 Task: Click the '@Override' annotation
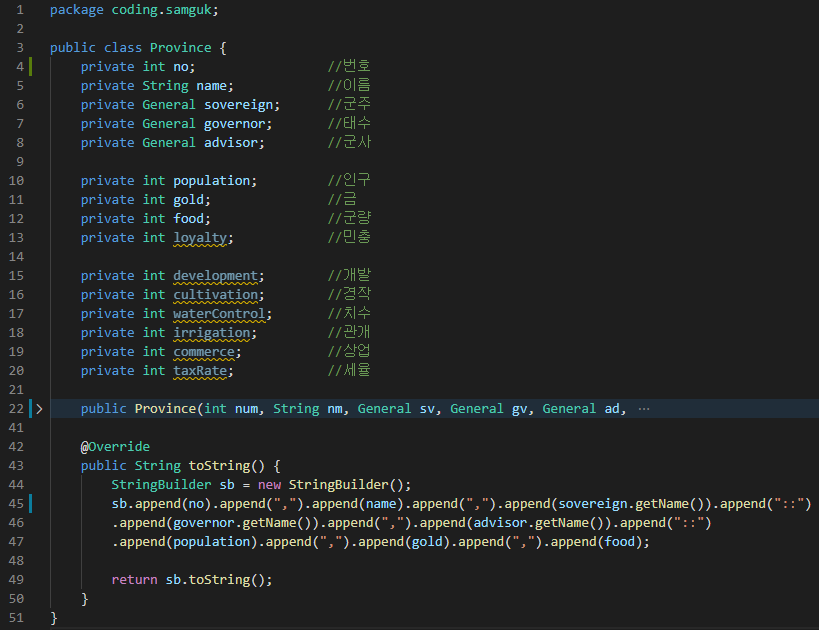point(115,447)
